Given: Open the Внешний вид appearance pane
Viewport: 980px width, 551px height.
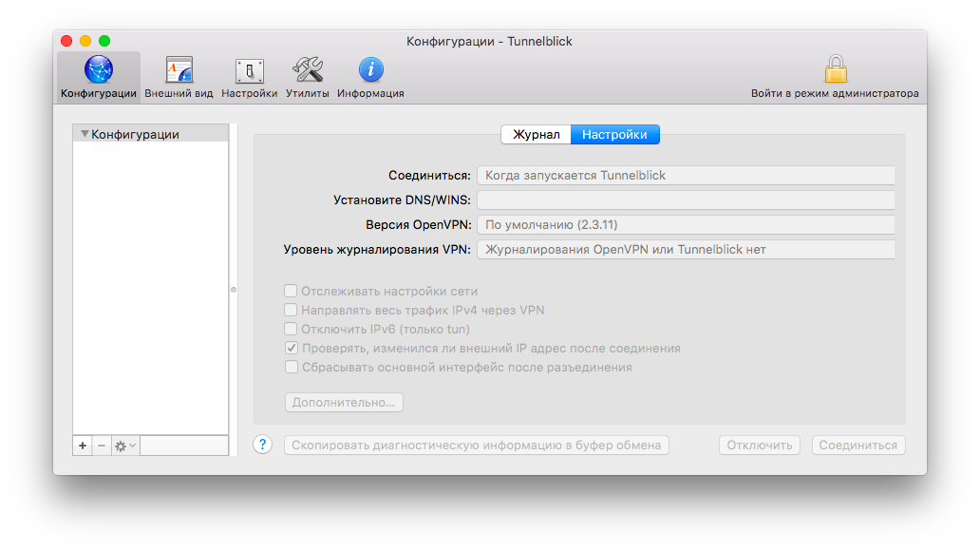Looking at the screenshot, I should point(179,77).
